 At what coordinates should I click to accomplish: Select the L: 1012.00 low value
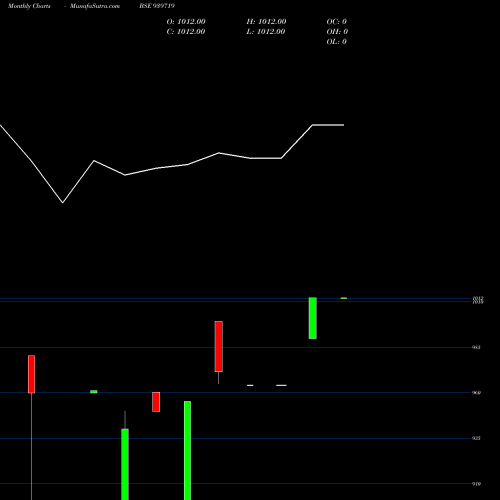[266, 32]
